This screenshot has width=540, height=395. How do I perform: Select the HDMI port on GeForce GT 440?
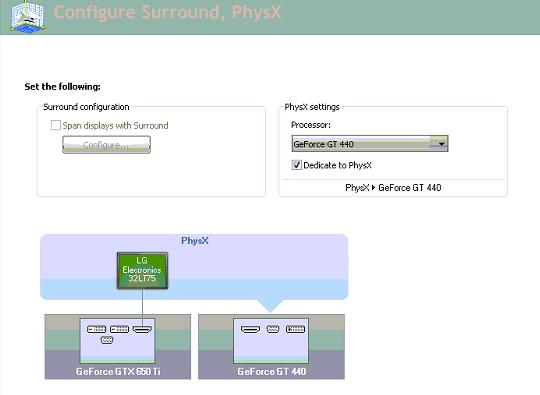250,330
